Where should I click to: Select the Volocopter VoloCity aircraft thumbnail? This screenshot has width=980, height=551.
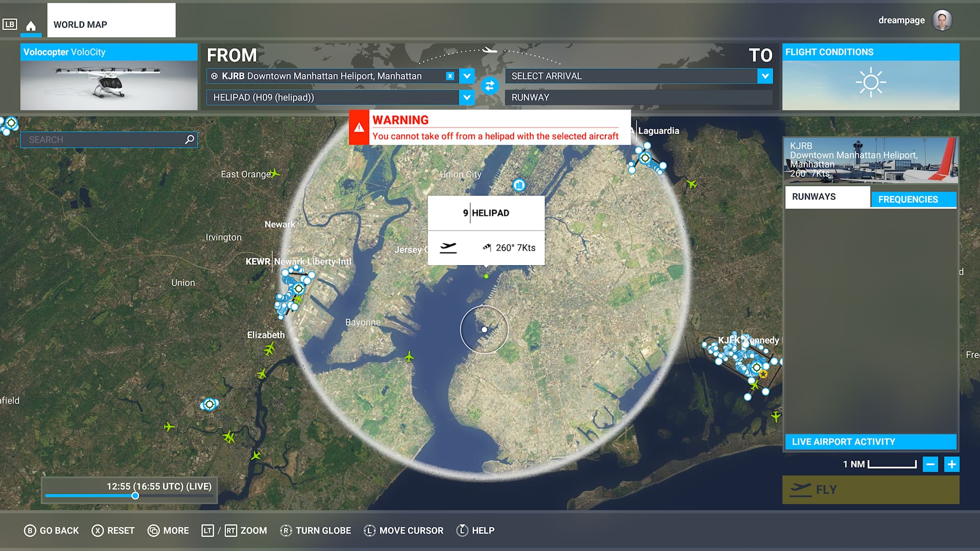(x=109, y=85)
